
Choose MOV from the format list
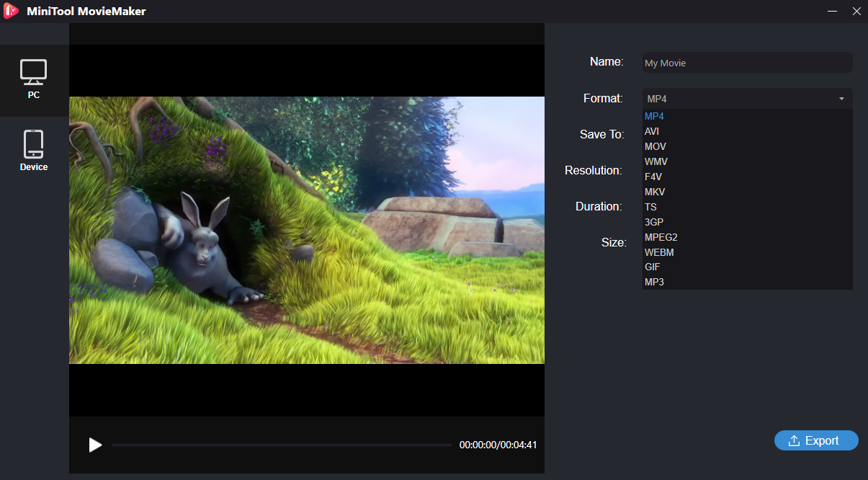tap(747, 146)
